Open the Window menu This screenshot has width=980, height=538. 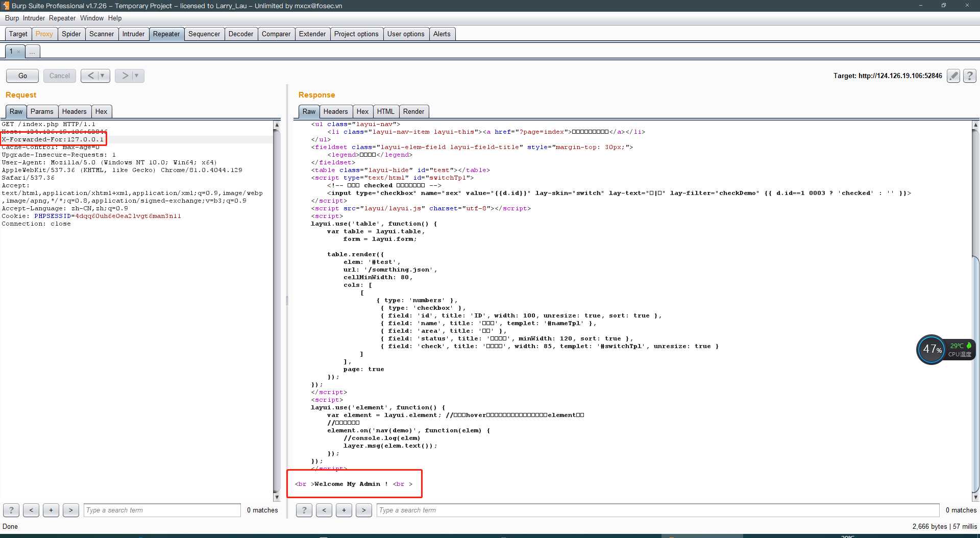click(x=92, y=18)
